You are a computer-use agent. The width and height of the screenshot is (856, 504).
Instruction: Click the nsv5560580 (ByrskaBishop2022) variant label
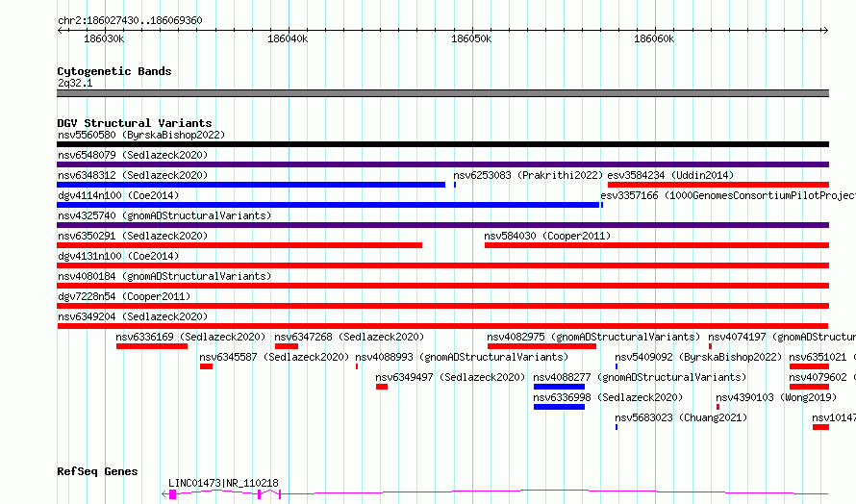pos(141,135)
